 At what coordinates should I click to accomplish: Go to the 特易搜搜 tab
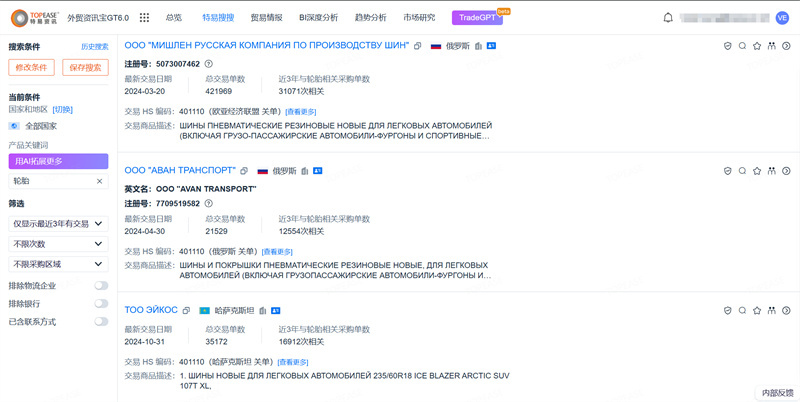218,18
